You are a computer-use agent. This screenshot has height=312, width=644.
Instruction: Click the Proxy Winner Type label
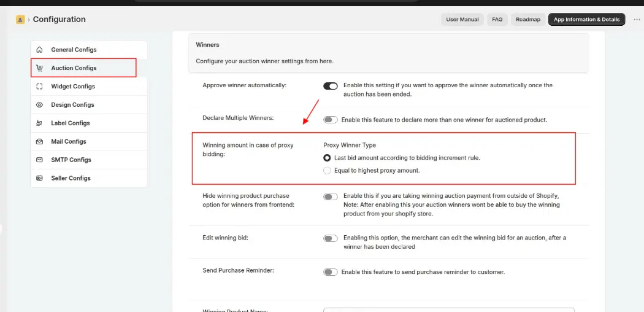pyautogui.click(x=350, y=145)
